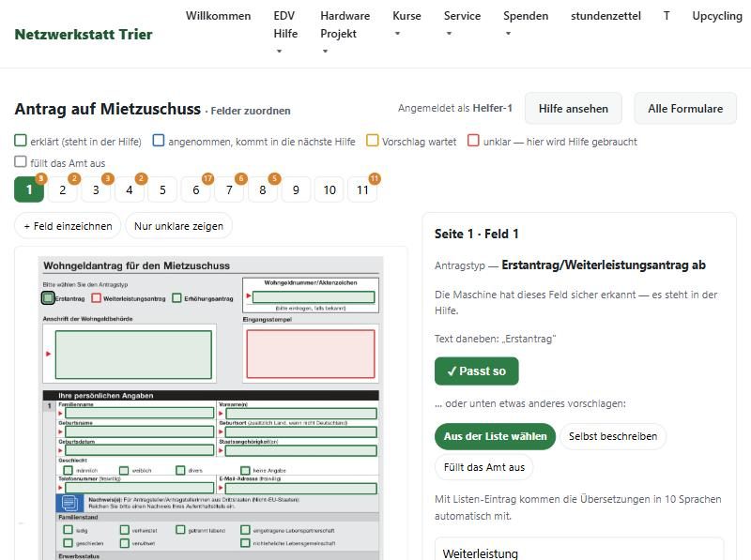
Task: Select the Erstantrag checkbox field
Action: pos(48,298)
